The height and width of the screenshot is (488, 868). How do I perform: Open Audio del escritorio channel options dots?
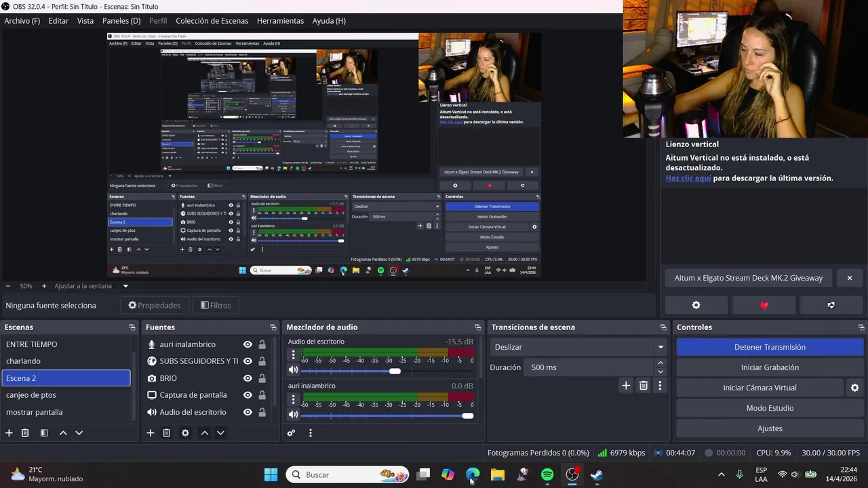tap(294, 354)
